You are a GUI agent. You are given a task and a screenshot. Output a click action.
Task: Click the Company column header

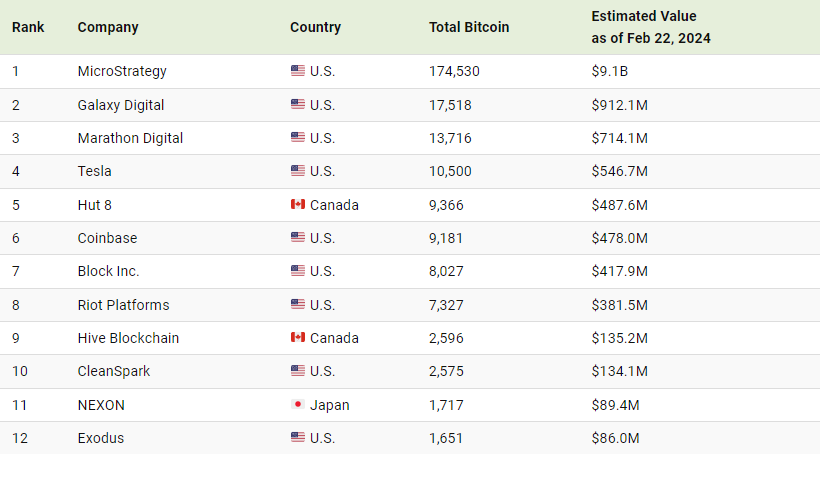[x=108, y=27]
